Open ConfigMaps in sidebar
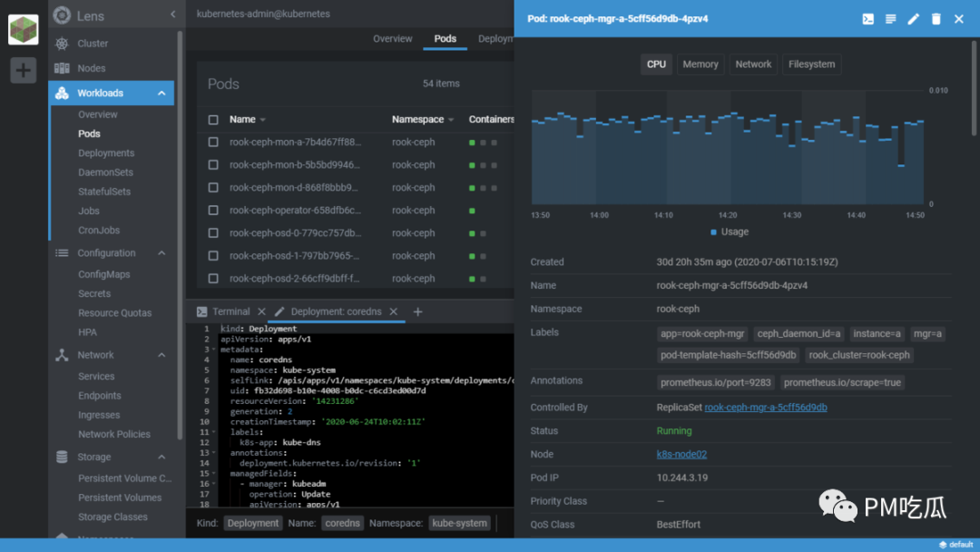This screenshot has width=980, height=552. (x=103, y=274)
